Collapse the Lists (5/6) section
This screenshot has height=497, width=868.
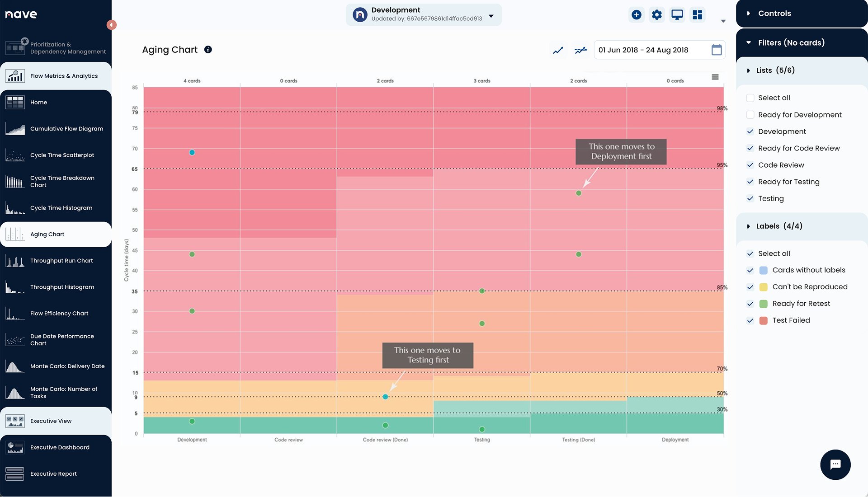(x=776, y=70)
